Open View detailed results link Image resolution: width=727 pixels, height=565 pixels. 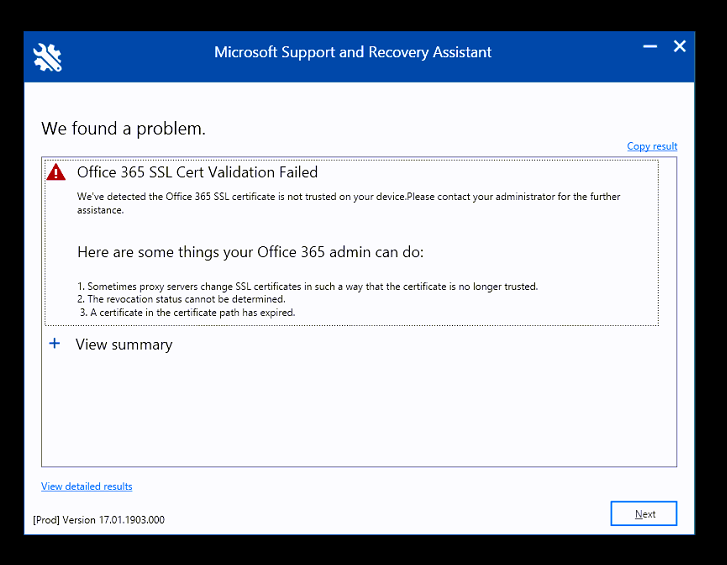(87, 486)
